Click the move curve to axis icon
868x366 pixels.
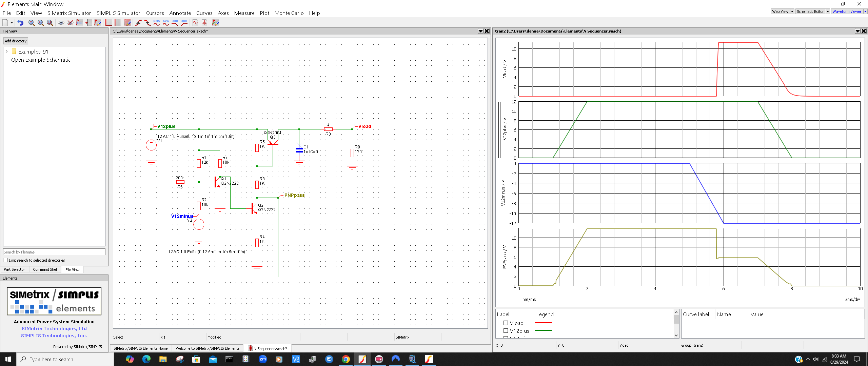88,23
